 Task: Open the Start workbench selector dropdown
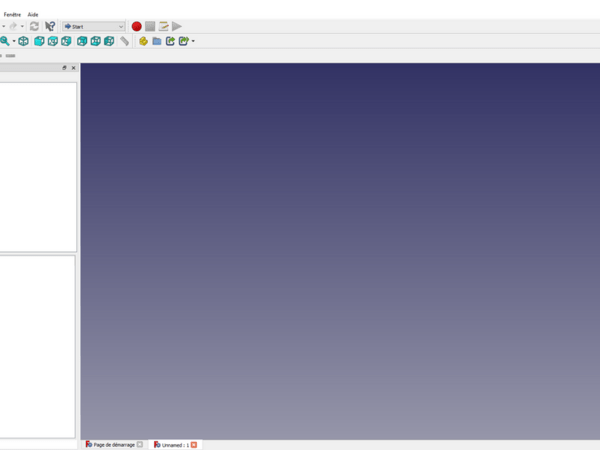(x=94, y=26)
